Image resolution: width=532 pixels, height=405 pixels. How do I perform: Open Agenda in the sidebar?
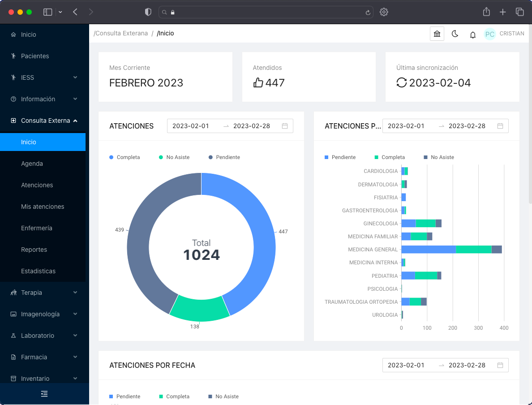pos(32,164)
